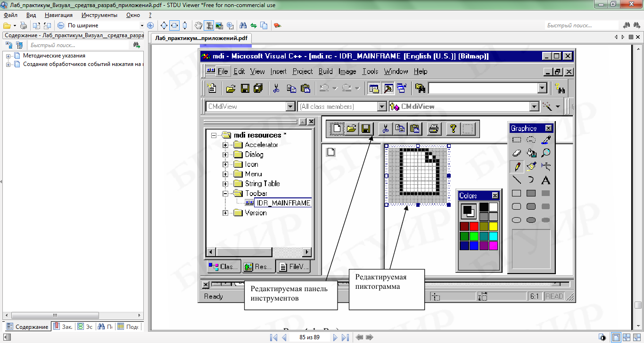Click the brightness settings icon in status bar
The width and height of the screenshot is (644, 343).
point(603,337)
